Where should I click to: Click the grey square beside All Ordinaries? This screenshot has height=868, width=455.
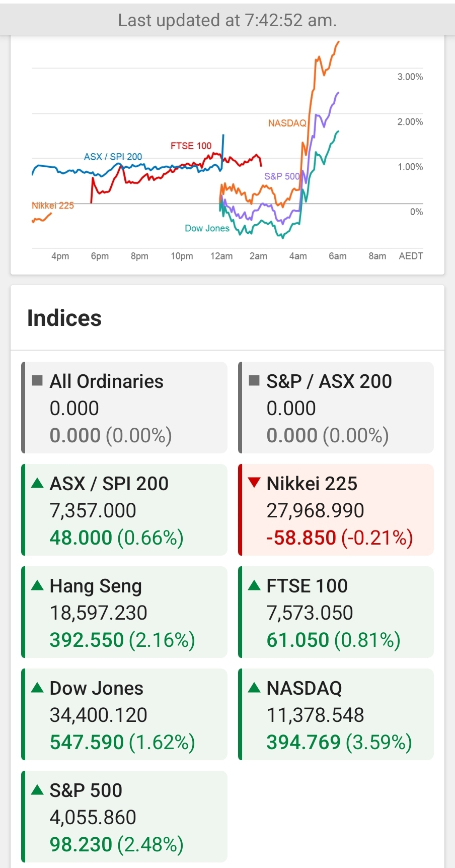click(x=37, y=380)
